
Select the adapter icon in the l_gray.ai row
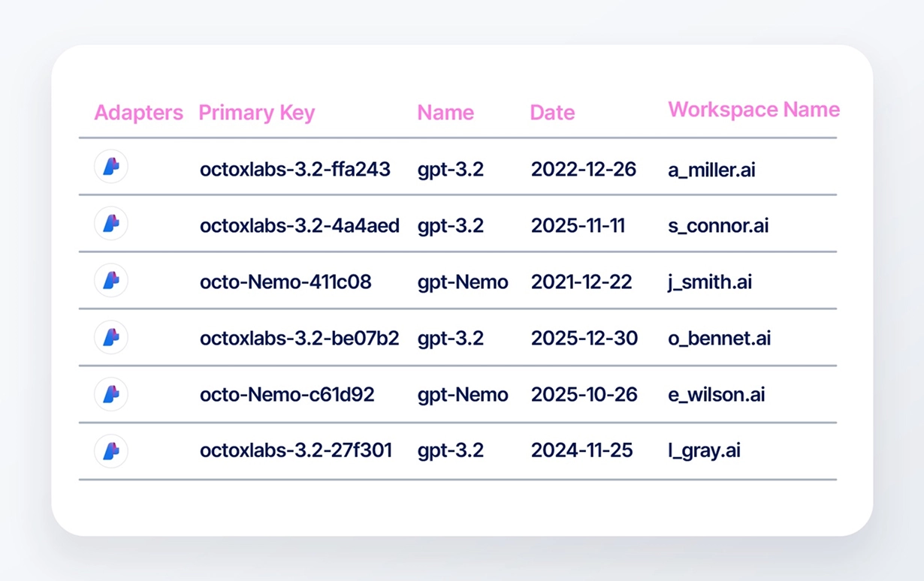tap(111, 451)
